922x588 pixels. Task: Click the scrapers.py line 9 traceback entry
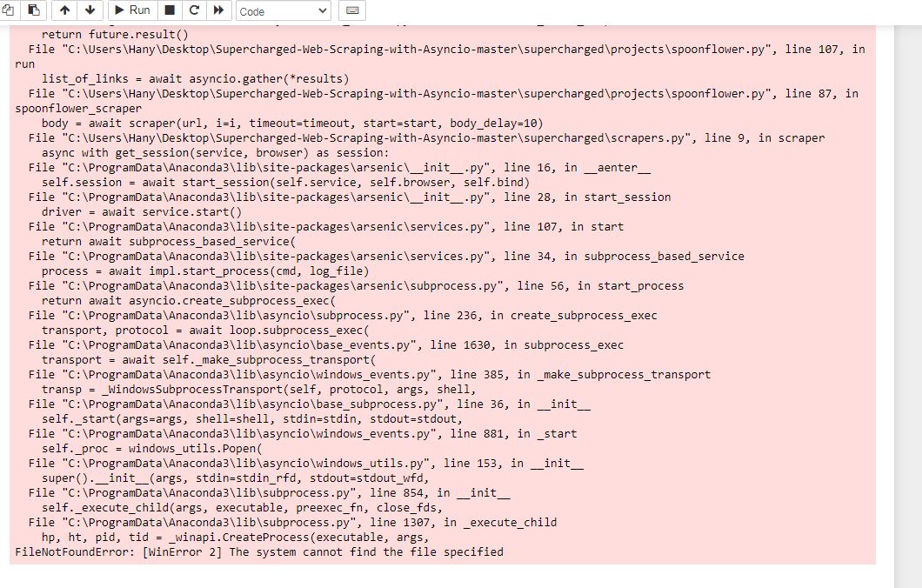click(426, 138)
